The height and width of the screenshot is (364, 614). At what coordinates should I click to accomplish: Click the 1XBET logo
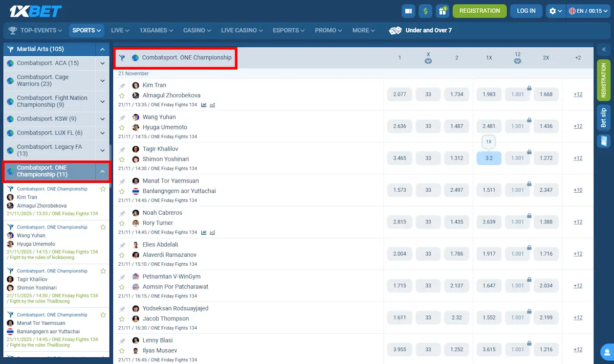click(x=34, y=11)
